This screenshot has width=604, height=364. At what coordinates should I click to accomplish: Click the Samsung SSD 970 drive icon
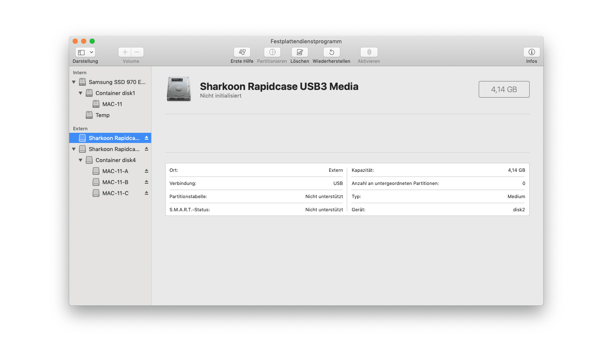82,82
